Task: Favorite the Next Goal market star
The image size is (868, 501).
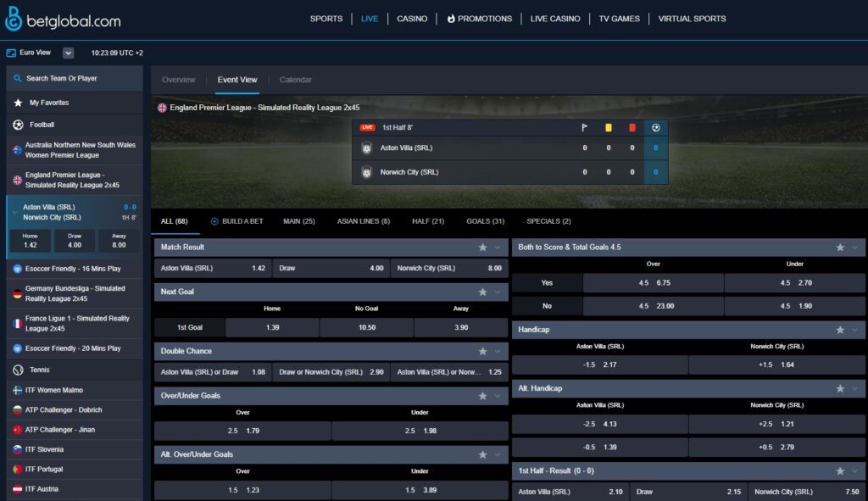Action: [482, 292]
